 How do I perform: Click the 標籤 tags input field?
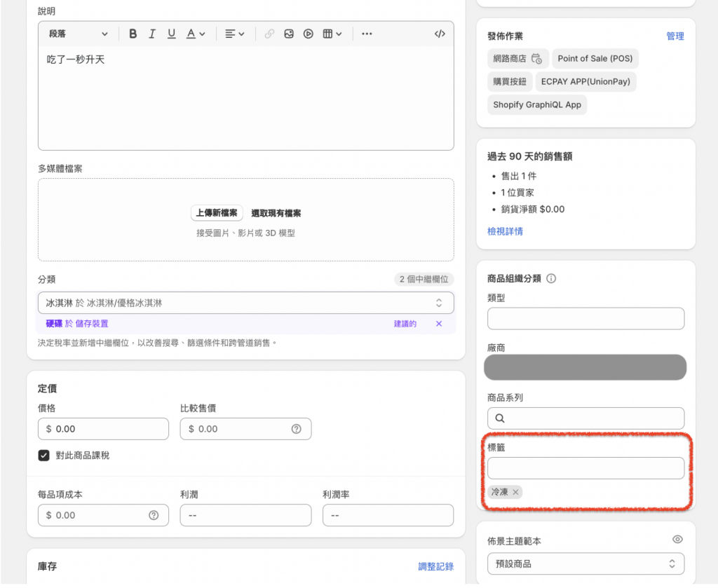pos(585,468)
